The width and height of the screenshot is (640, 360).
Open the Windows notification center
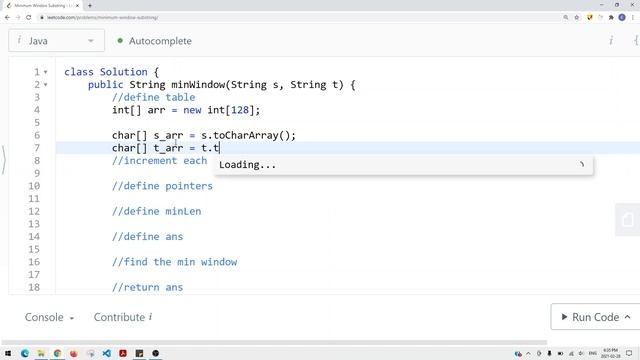pos(629,353)
